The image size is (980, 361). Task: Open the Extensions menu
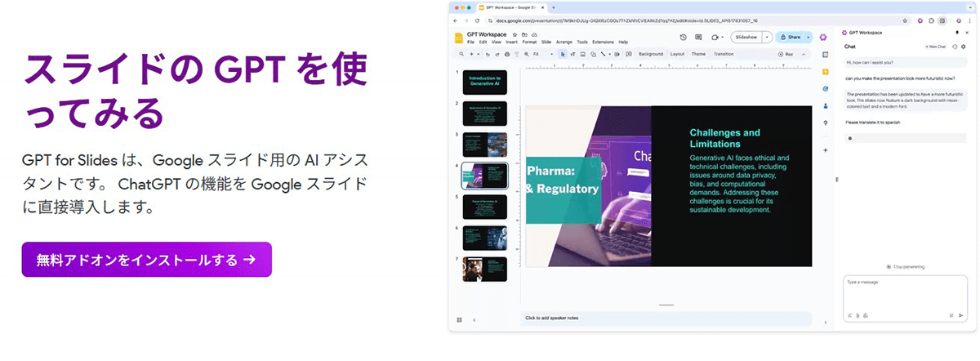pyautogui.click(x=603, y=42)
